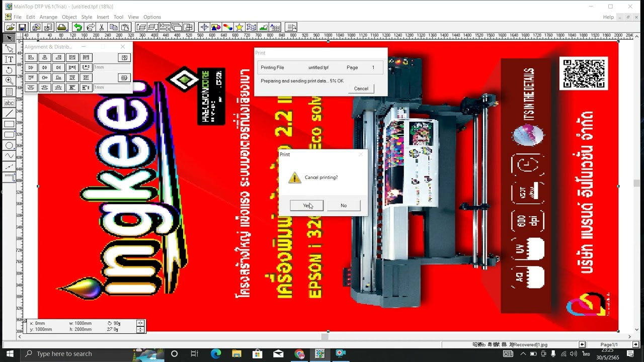Click the volume speaker tray icon
Viewport: 644px width, 362px height.
pyautogui.click(x=574, y=354)
